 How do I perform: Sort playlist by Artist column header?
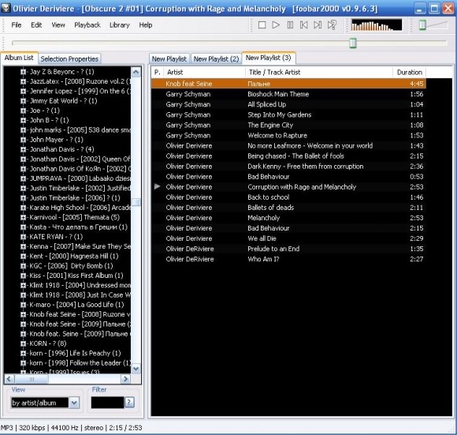point(204,72)
